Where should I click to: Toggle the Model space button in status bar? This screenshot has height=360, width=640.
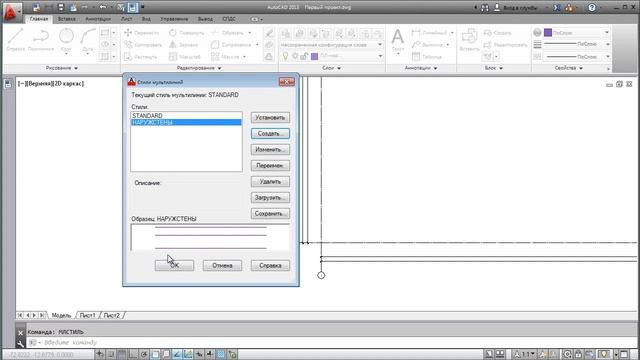[x=489, y=354]
